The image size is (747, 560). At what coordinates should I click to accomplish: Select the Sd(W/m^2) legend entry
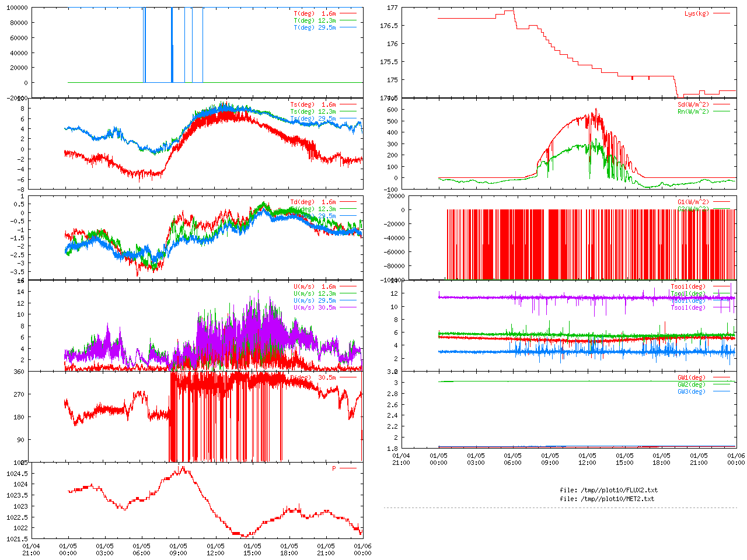[x=693, y=105]
